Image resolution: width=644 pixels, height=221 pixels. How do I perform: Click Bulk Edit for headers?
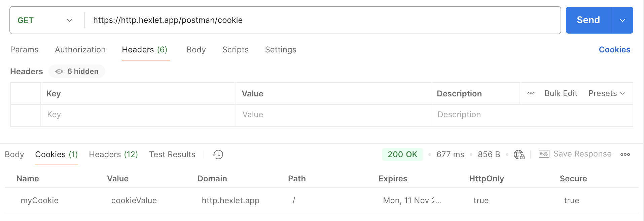click(561, 93)
